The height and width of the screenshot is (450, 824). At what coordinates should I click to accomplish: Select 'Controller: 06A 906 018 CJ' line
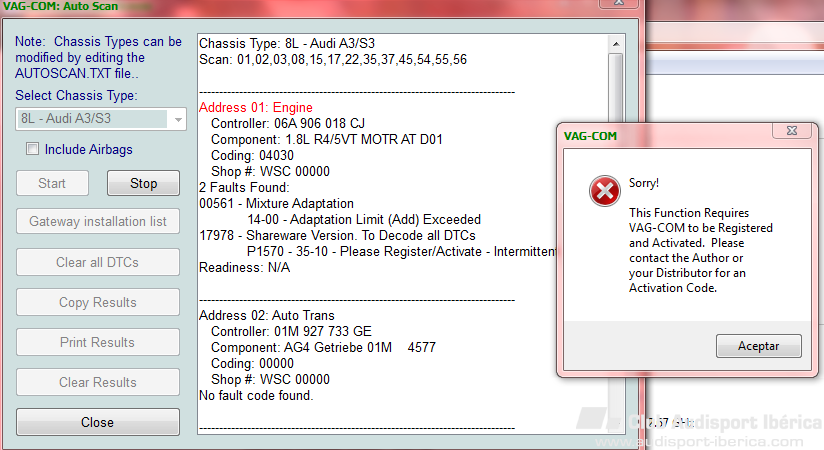[288, 124]
